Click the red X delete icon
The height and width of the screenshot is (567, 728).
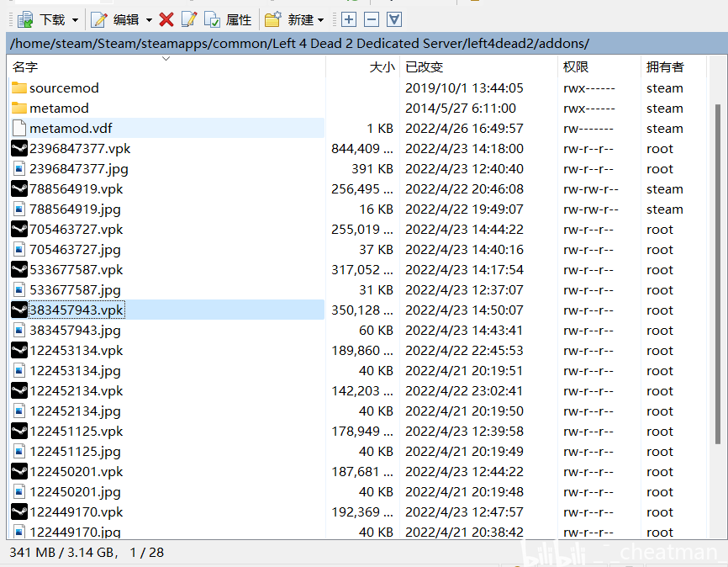[166, 19]
